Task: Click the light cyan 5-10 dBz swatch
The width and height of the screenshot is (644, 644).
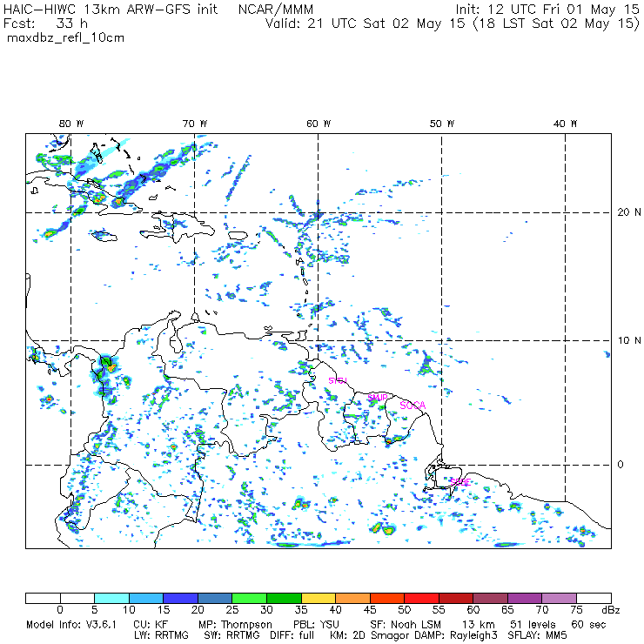Action: click(x=111, y=598)
